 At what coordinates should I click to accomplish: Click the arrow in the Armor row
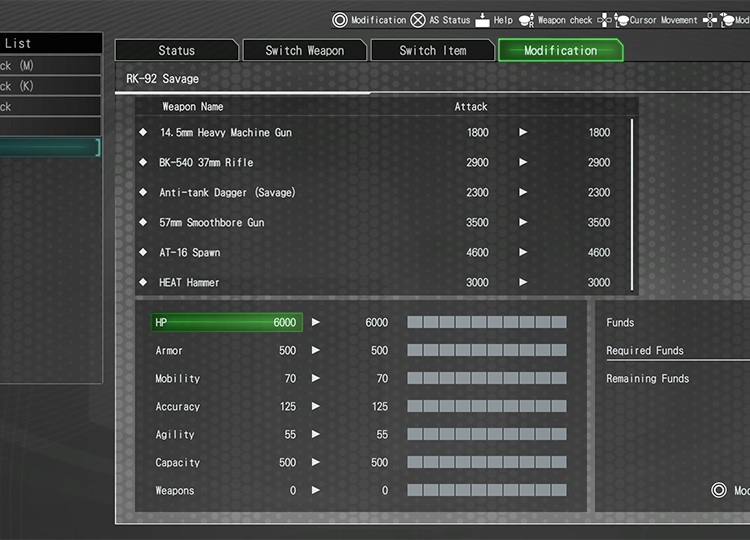[316, 350]
